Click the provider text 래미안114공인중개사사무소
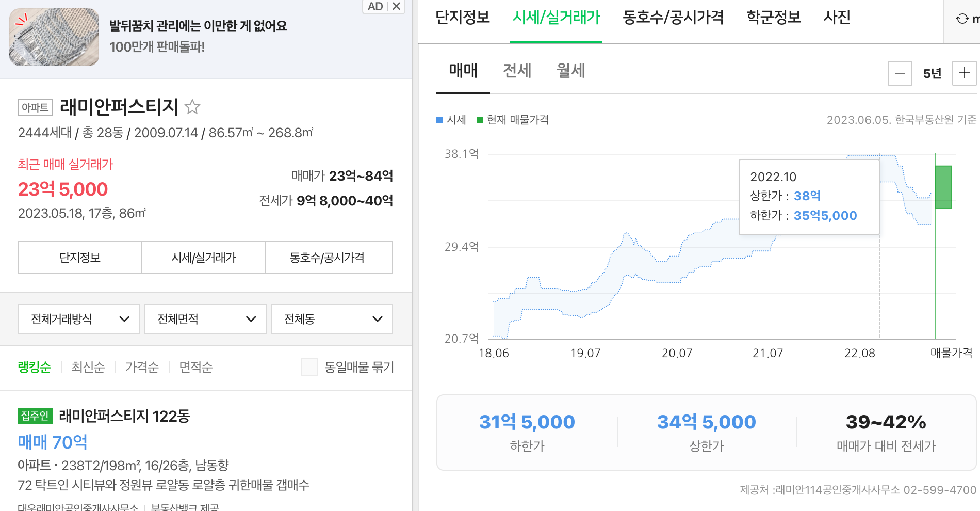 coord(838,490)
